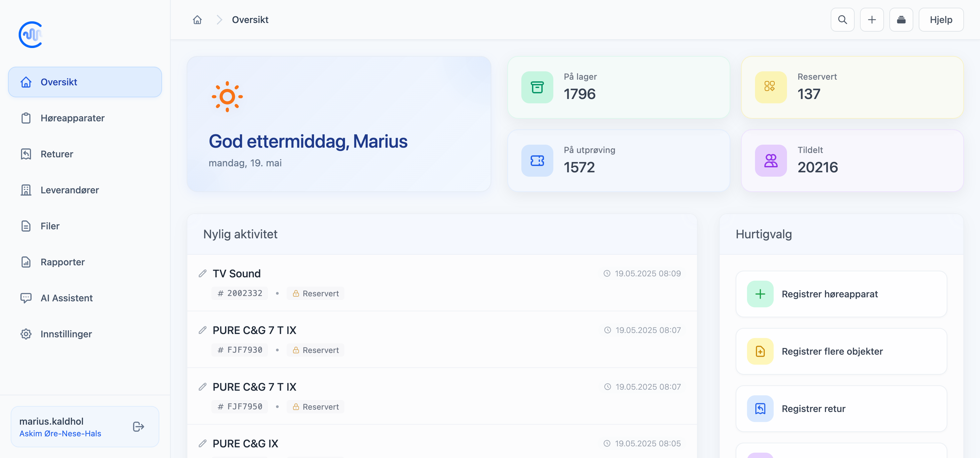Click the pencil icon beside FJF7950 entry

(202, 387)
